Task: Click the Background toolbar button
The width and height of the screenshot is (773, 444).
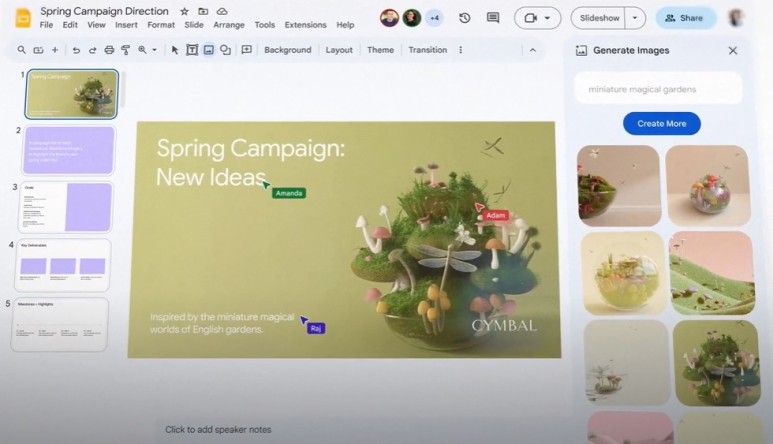Action: coord(288,50)
